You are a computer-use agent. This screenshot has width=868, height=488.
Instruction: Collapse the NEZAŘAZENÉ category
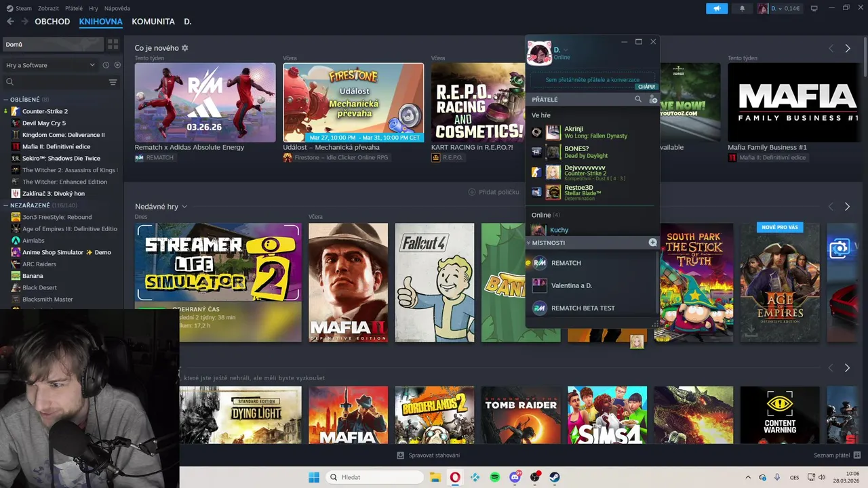6,205
